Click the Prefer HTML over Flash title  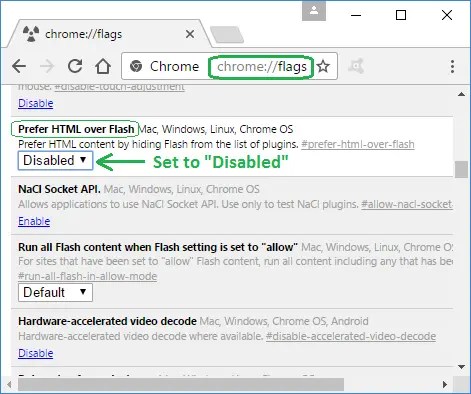(76, 129)
